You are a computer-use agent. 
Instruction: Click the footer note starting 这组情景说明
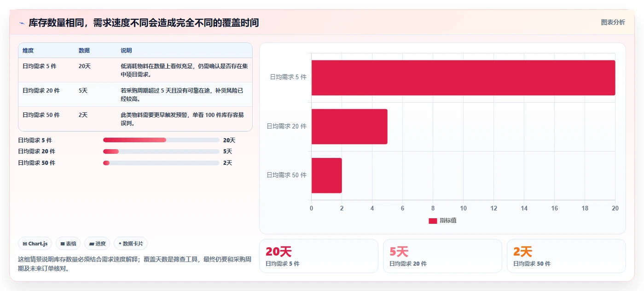point(134,264)
